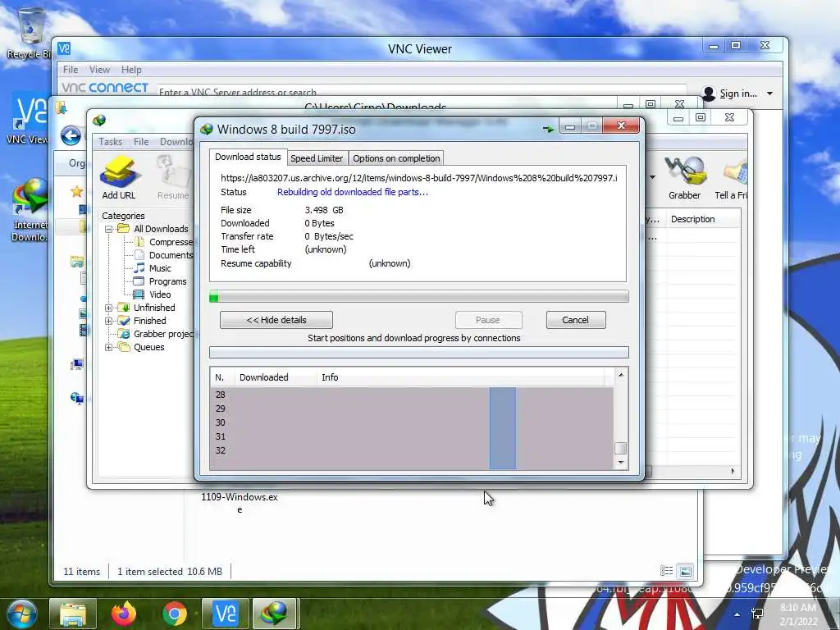Select connection row 32
Image resolution: width=840 pixels, height=630 pixels.
412,450
